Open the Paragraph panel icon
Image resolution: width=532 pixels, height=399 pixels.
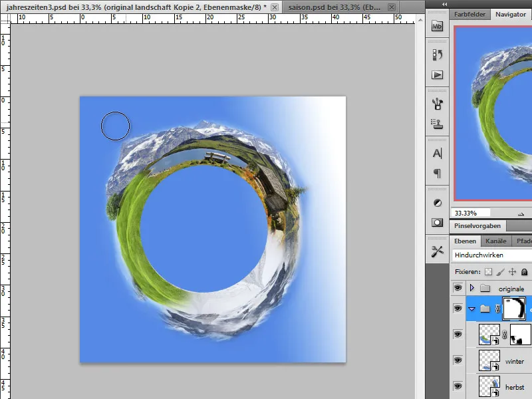tap(438, 173)
